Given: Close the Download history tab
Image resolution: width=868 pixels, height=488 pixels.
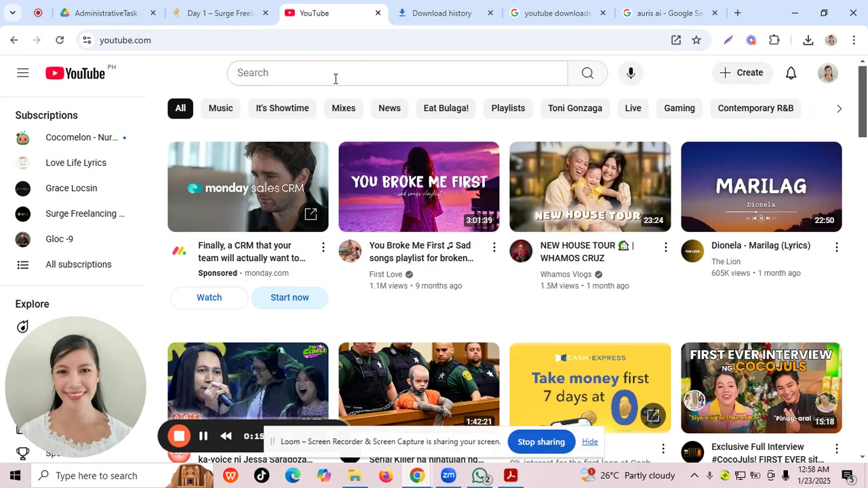Looking at the screenshot, I should [x=490, y=13].
